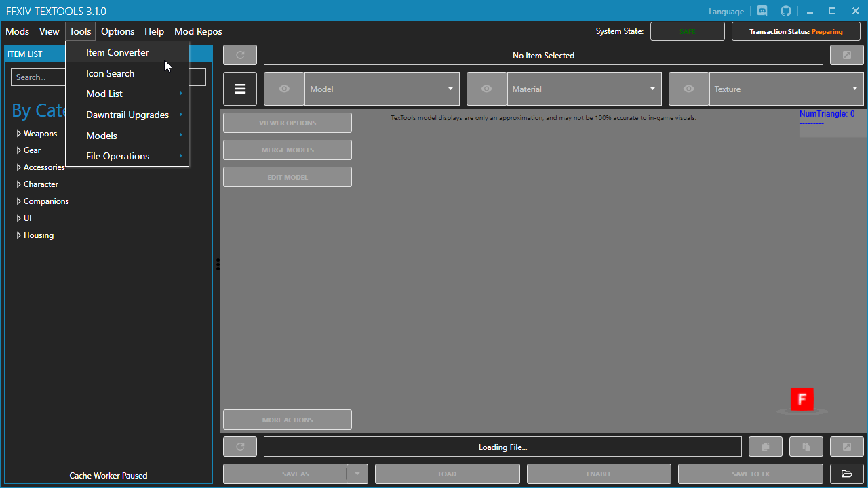Open the View menu
868x488 pixels.
pyautogui.click(x=50, y=31)
